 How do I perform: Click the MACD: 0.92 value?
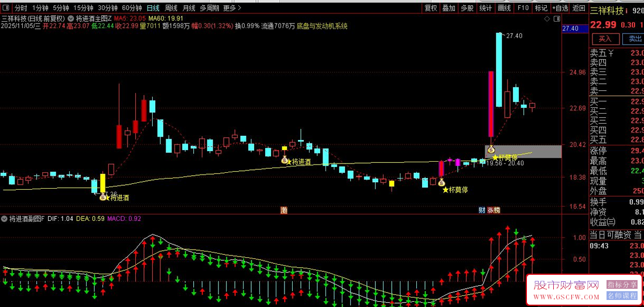pos(124,219)
